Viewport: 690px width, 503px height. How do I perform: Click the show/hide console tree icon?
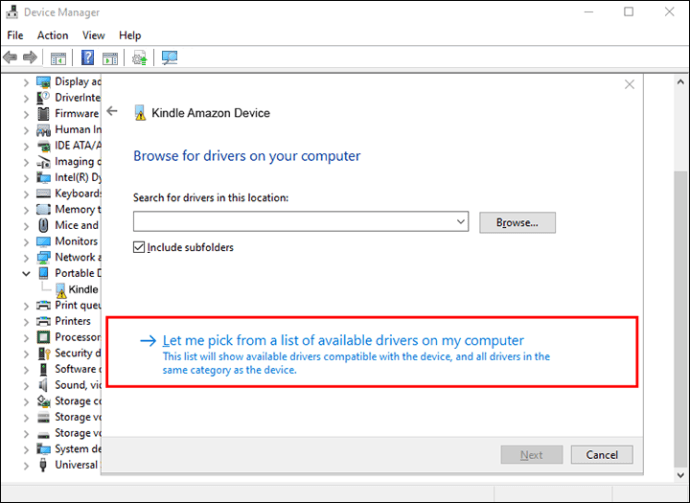[x=58, y=58]
